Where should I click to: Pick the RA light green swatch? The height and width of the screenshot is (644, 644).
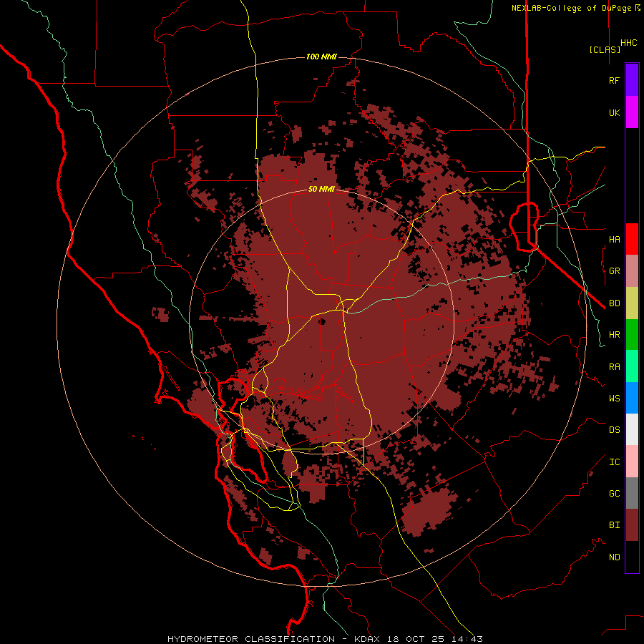coord(632,366)
